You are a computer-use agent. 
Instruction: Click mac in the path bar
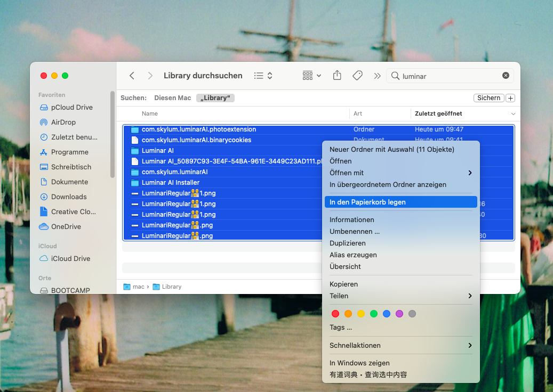point(134,287)
